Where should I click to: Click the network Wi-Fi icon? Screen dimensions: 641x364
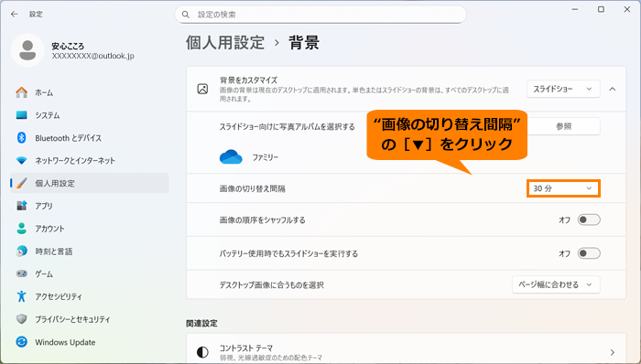pos(22,160)
